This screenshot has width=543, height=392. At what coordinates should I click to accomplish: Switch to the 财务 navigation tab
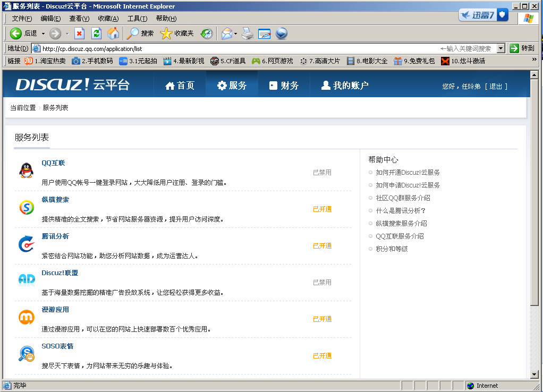(x=284, y=86)
